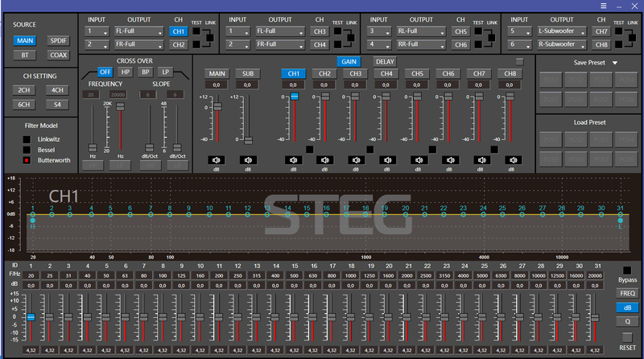The width and height of the screenshot is (644, 359).
Task: Expand the Save Preset arrow
Action: 615,63
